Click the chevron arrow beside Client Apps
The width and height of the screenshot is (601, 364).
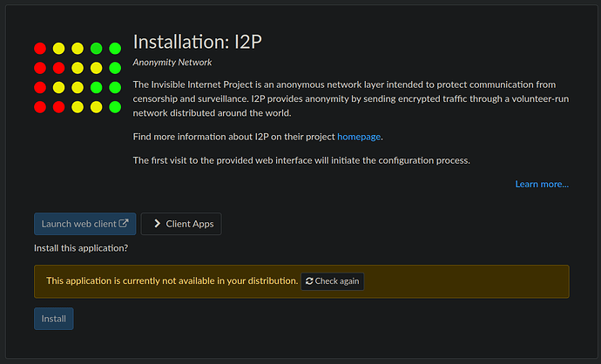click(157, 224)
